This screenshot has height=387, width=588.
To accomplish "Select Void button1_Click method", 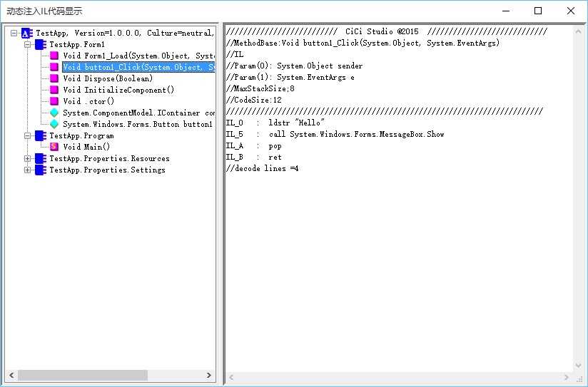I will [x=138, y=67].
